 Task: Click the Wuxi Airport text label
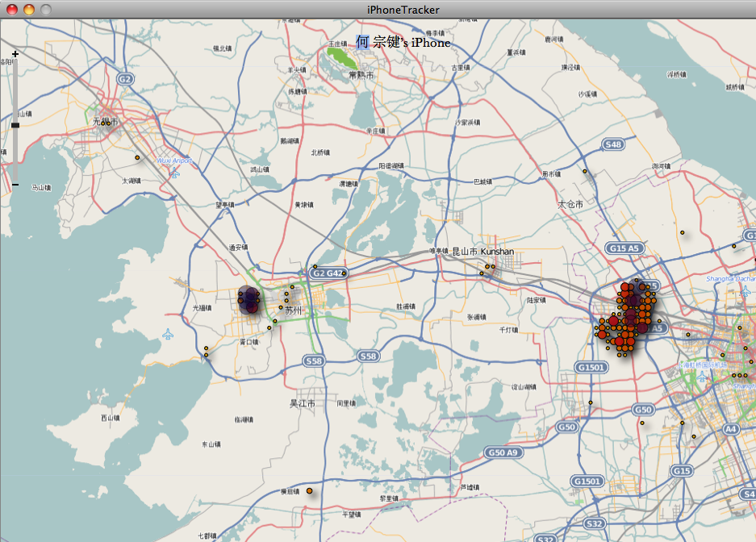coord(173,161)
